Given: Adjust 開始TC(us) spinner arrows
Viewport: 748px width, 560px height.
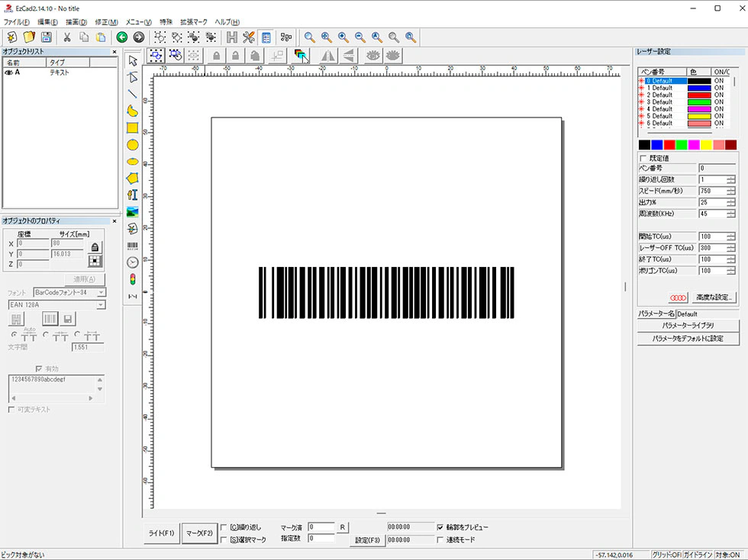Looking at the screenshot, I should (x=731, y=237).
